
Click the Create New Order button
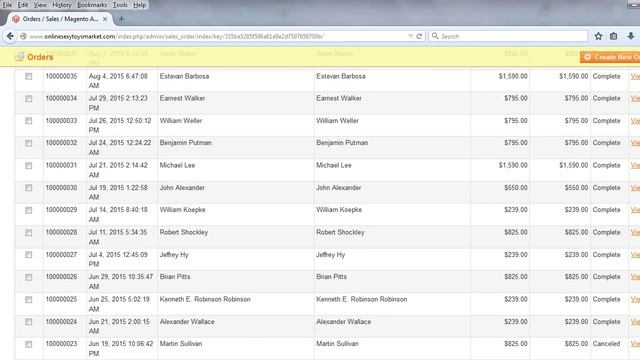coord(610,57)
